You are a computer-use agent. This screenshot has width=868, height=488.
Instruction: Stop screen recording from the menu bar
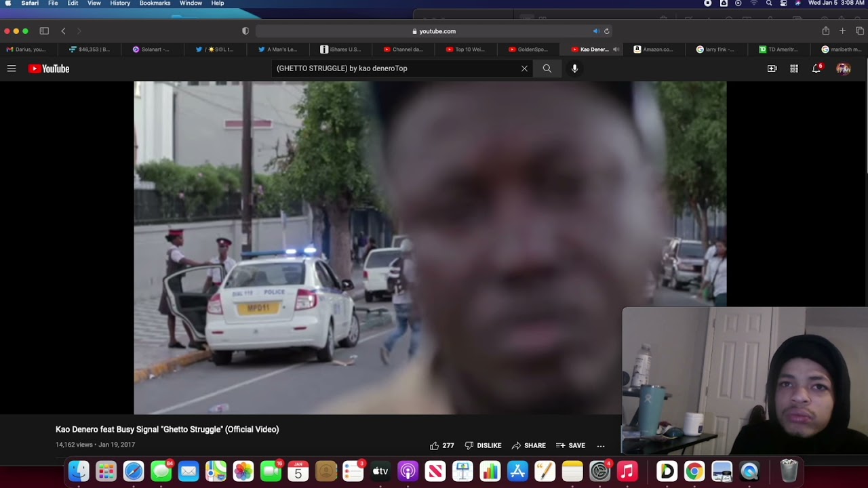click(x=708, y=3)
